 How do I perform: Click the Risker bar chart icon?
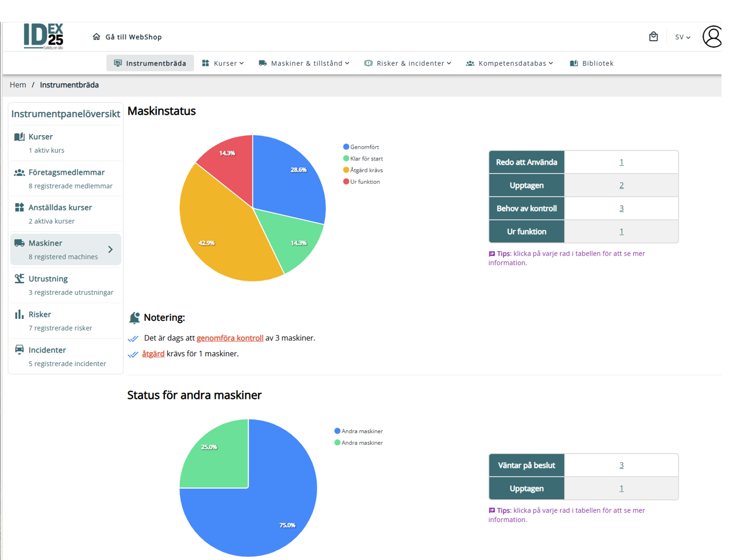(19, 315)
